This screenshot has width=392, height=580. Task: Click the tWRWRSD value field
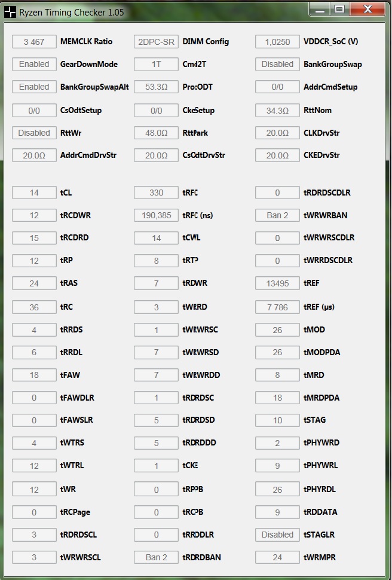tap(156, 353)
